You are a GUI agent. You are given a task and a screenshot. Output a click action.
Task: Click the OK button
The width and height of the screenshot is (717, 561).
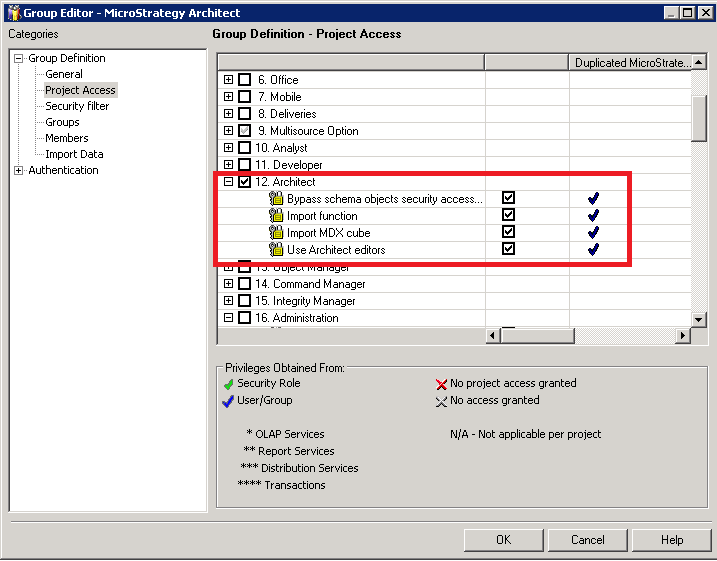(x=503, y=540)
